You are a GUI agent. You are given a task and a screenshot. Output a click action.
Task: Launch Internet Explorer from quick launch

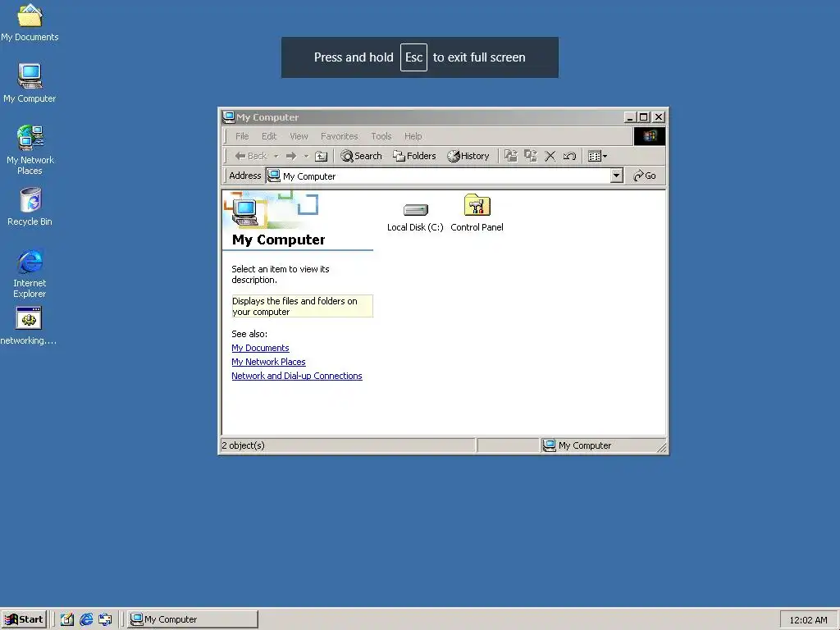pyautogui.click(x=85, y=619)
